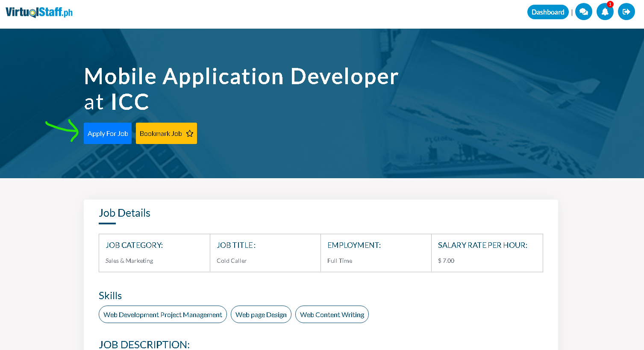Click the $ 7.00 salary rate value
644x350 pixels.
click(x=446, y=261)
